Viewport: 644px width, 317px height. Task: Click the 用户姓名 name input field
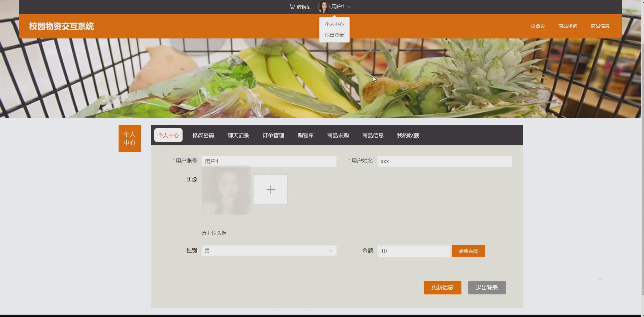tap(445, 161)
